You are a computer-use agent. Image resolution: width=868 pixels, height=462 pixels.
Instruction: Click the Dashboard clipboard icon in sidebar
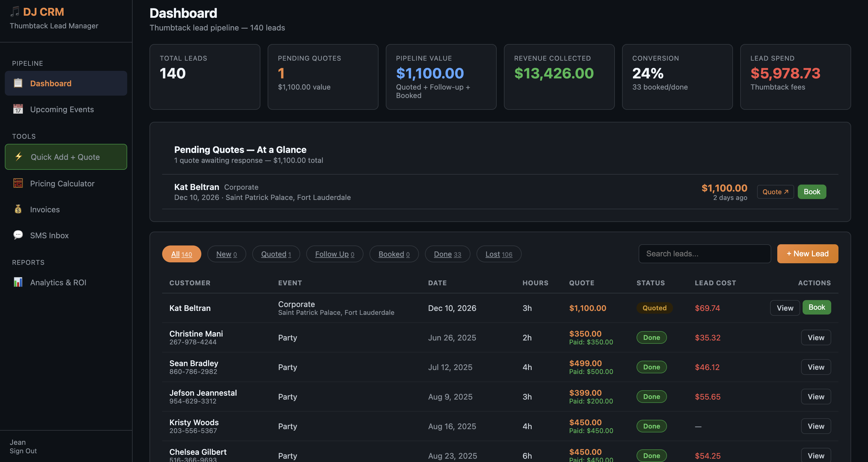(18, 83)
